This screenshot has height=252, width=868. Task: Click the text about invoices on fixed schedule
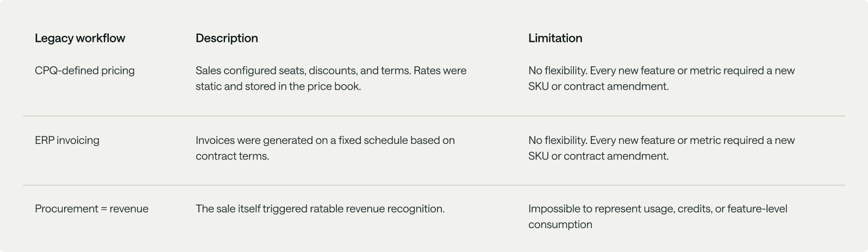[325, 148]
